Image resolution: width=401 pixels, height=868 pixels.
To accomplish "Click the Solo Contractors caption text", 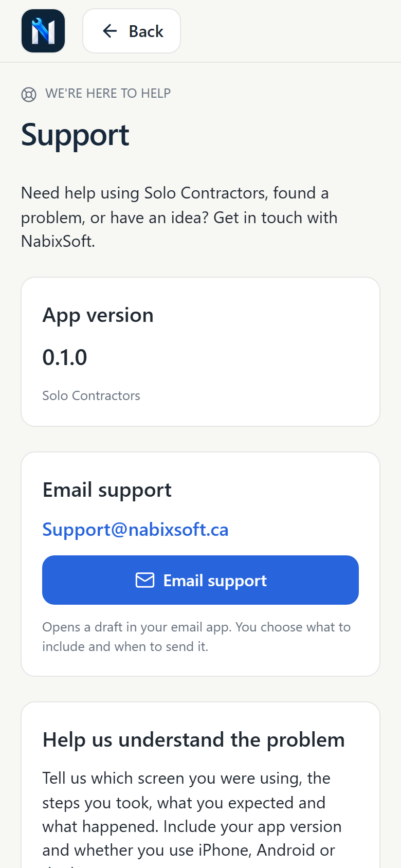I will pos(91,395).
